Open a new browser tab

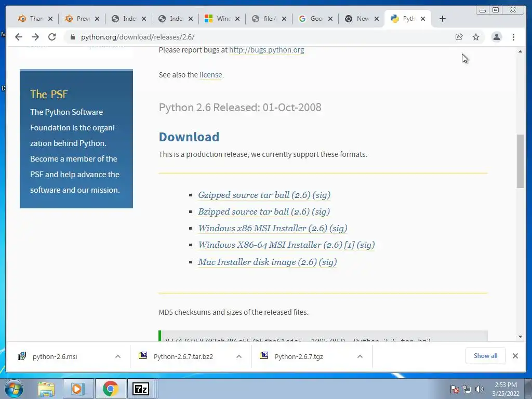pyautogui.click(x=443, y=19)
